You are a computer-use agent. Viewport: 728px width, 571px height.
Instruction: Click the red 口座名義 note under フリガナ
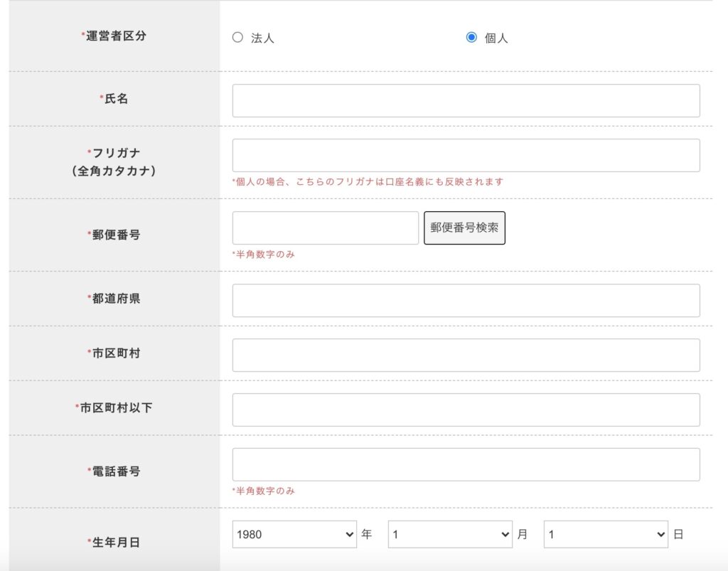pos(368,182)
